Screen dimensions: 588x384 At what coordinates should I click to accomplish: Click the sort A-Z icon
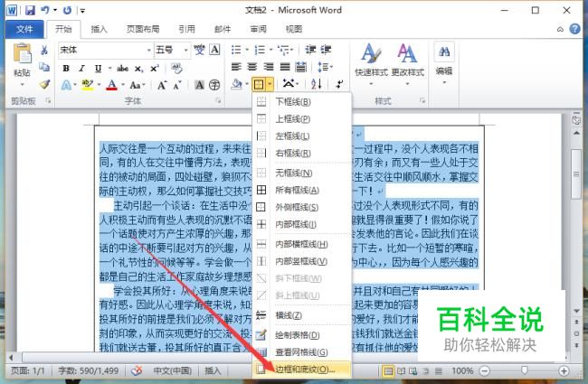[x=316, y=84]
